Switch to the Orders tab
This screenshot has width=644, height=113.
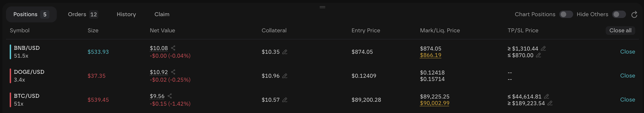[x=83, y=15]
